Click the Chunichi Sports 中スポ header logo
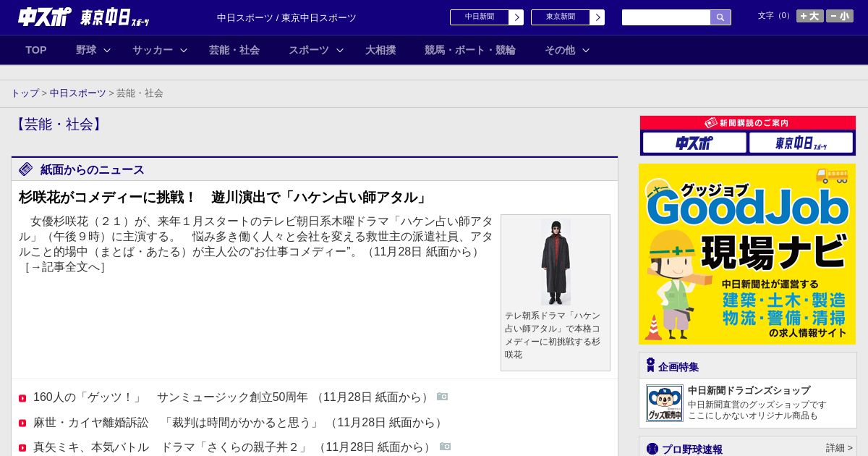Image resolution: width=868 pixels, height=456 pixels. 45,17
